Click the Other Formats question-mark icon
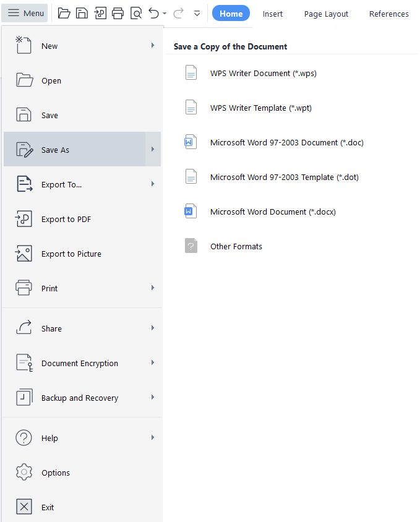This screenshot has width=420, height=522. coord(191,246)
